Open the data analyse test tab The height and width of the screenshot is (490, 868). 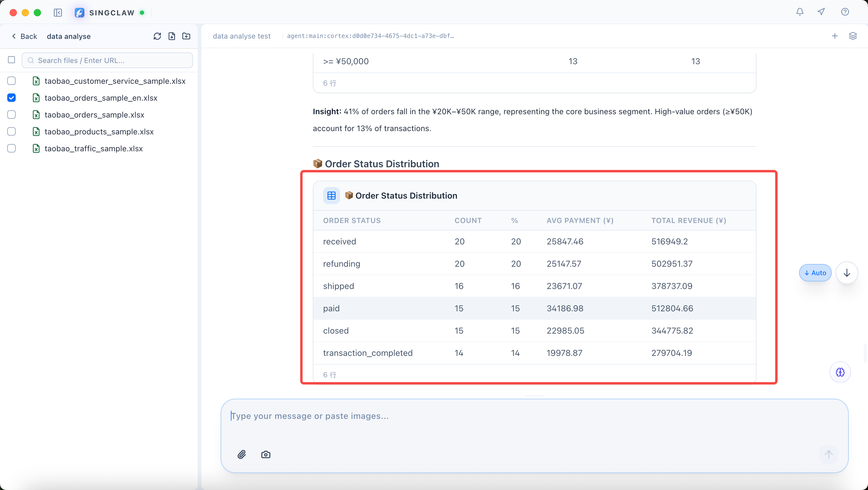[x=242, y=36]
